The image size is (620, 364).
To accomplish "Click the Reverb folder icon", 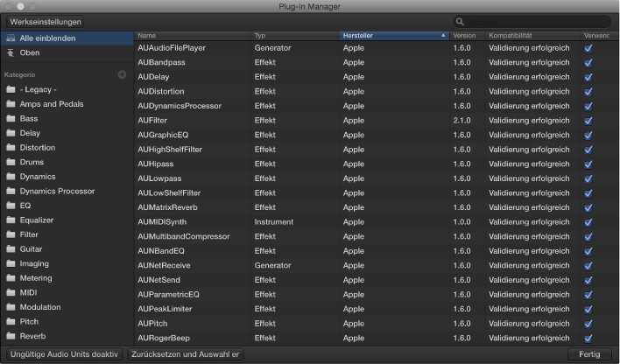I will 11,336.
